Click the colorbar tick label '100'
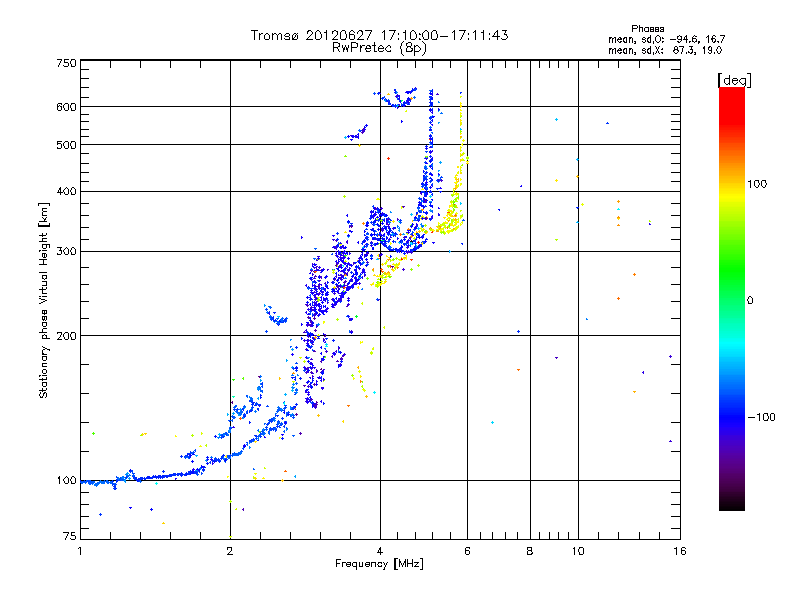The width and height of the screenshot is (800, 600). [757, 184]
